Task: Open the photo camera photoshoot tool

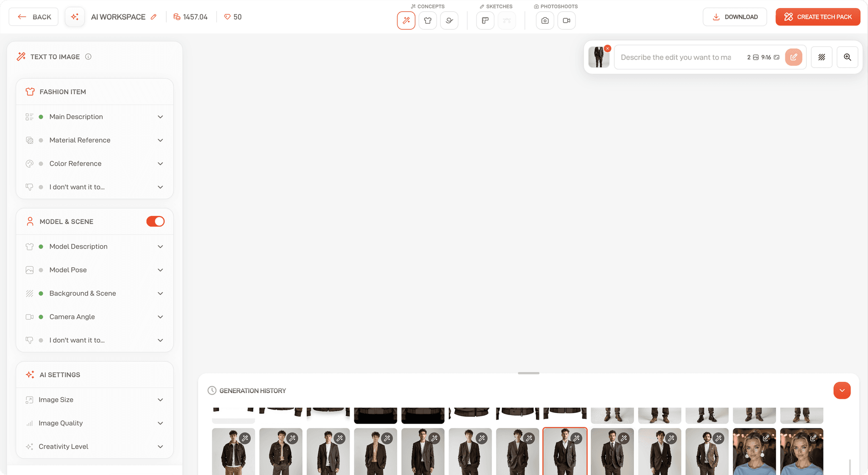Action: coord(545,20)
